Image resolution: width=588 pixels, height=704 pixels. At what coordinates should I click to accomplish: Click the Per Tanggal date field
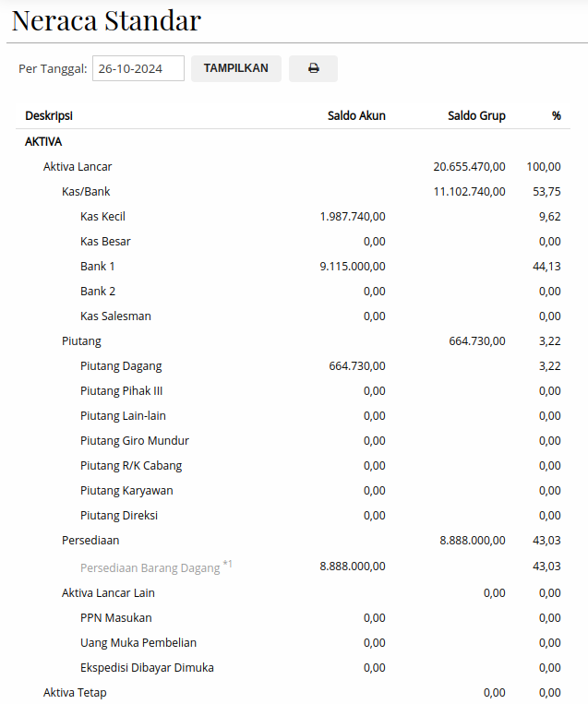click(138, 68)
